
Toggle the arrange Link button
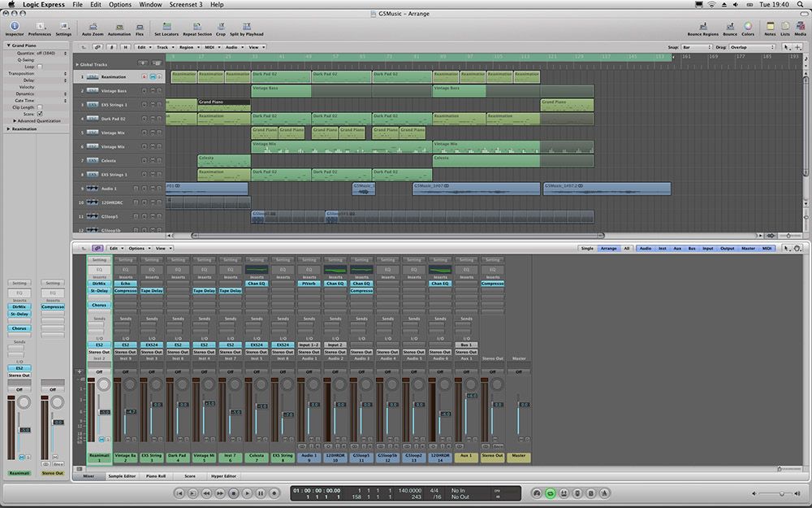[97, 47]
